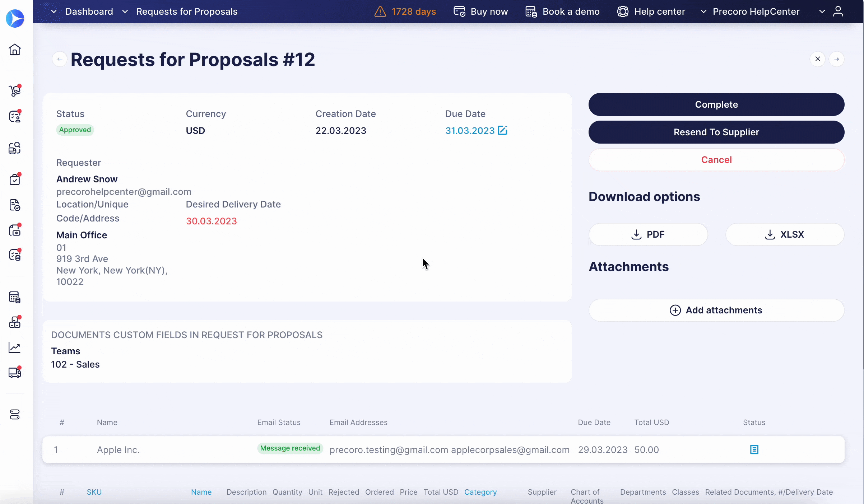
Task: Click the document view icon for Apple Inc.
Action: coord(754,449)
